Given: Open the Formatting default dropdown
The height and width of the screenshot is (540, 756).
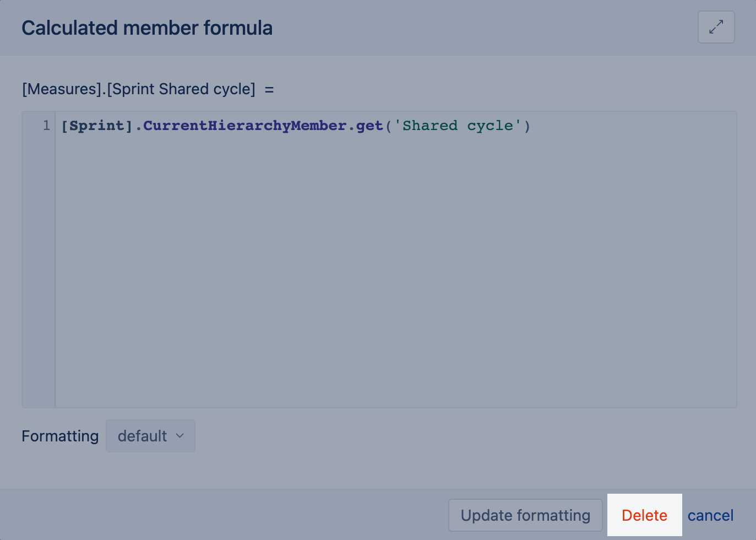Looking at the screenshot, I should (150, 436).
